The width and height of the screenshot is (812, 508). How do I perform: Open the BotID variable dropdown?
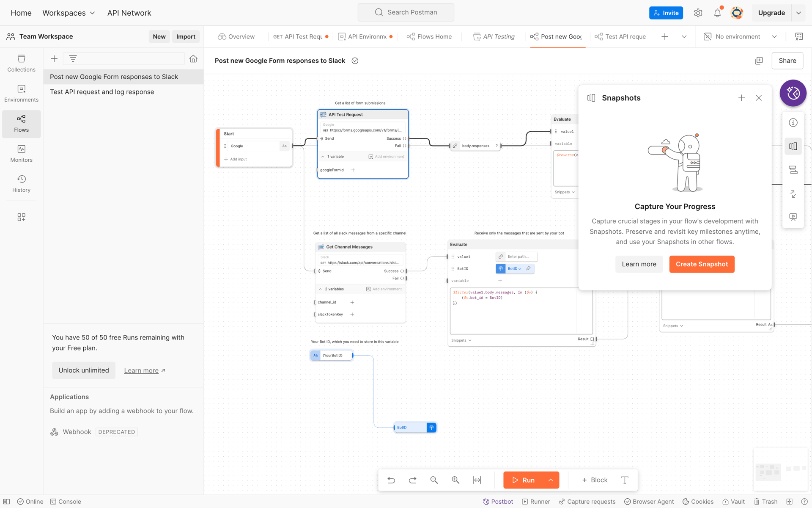[515, 268]
